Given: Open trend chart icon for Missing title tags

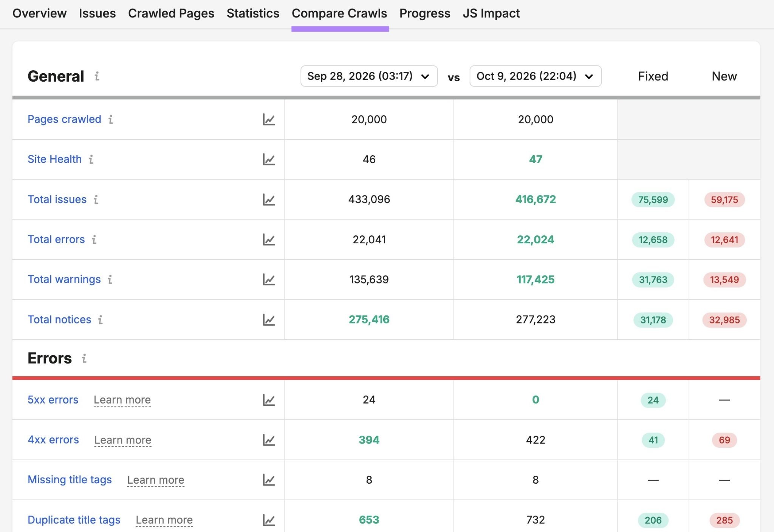Looking at the screenshot, I should pyautogui.click(x=269, y=480).
